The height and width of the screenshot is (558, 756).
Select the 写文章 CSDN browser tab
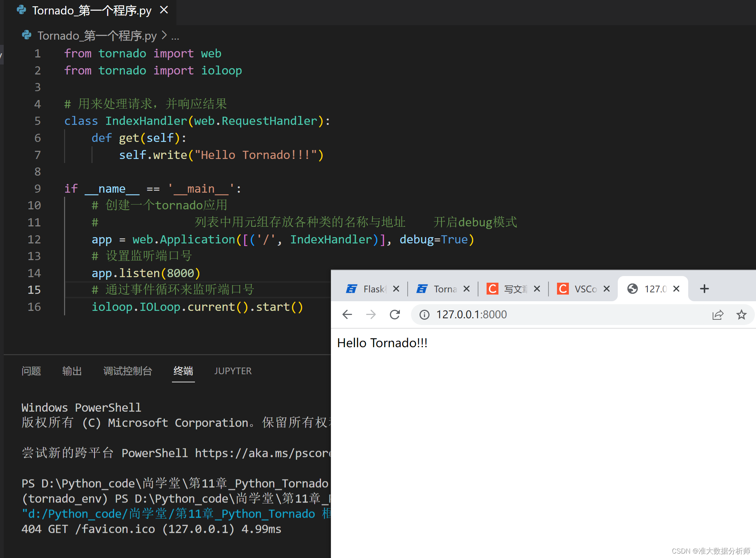coord(513,289)
